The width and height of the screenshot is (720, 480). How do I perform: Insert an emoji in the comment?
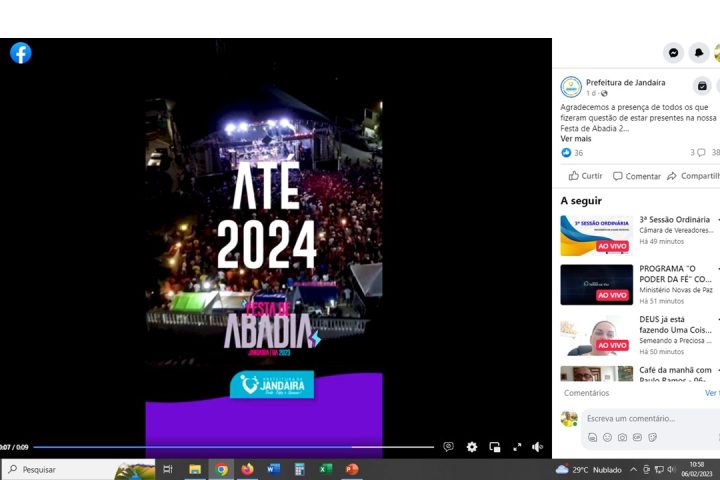tap(607, 437)
